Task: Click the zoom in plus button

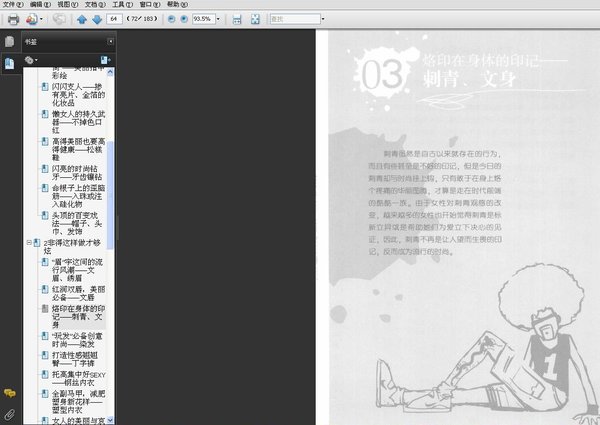Action: pos(184,19)
